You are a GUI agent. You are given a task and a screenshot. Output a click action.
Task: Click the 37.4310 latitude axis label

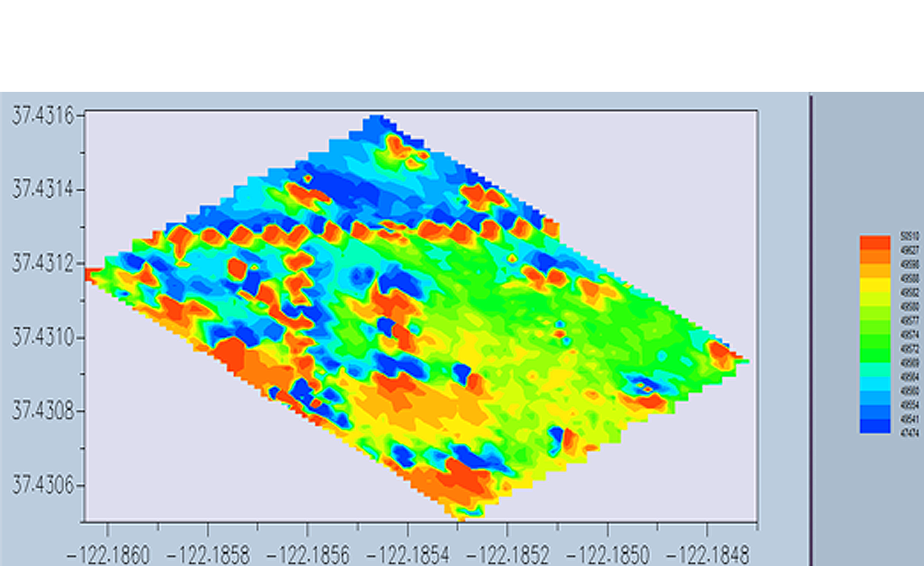point(42,337)
